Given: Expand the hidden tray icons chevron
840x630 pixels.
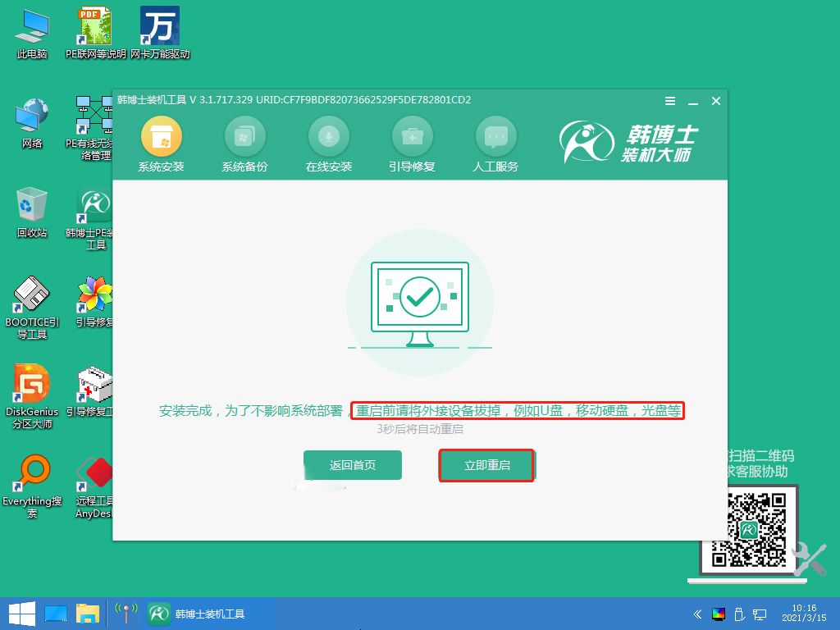Looking at the screenshot, I should tap(698, 614).
